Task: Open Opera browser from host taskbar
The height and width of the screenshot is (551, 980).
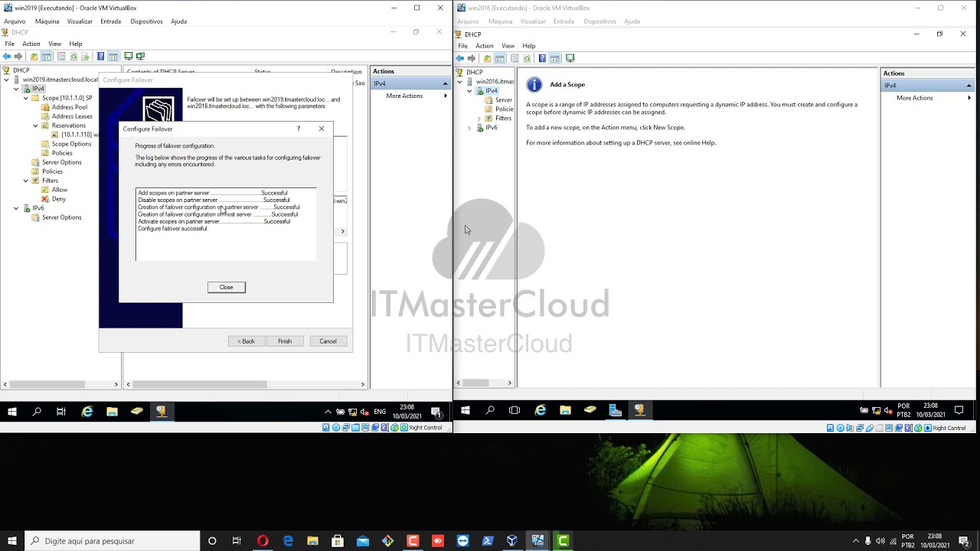Action: coord(263,541)
